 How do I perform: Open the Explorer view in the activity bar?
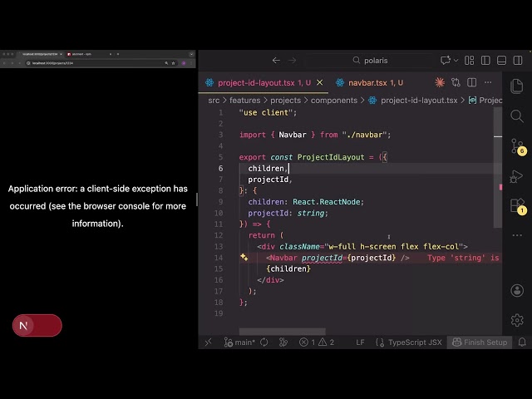[x=517, y=86]
